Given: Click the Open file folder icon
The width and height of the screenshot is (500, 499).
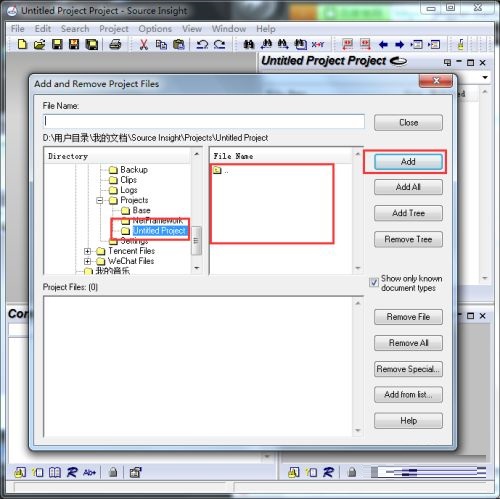Looking at the screenshot, I should (39, 44).
